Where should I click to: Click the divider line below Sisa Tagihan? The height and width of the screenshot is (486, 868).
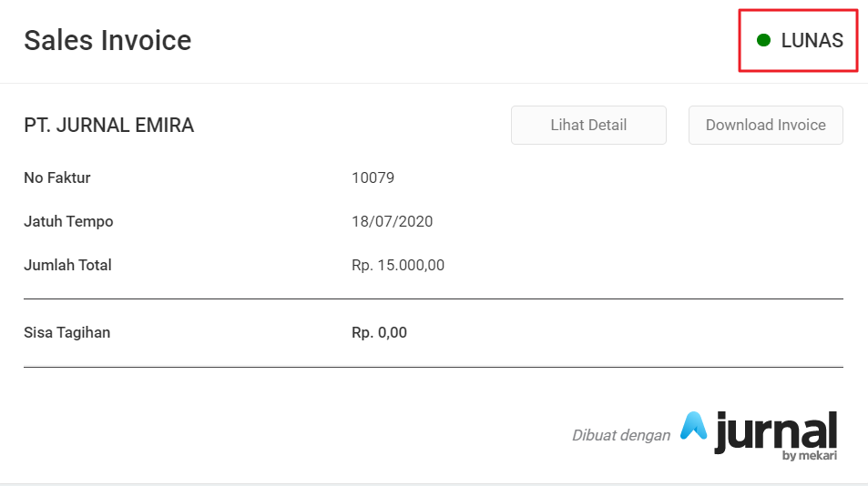[x=434, y=367]
